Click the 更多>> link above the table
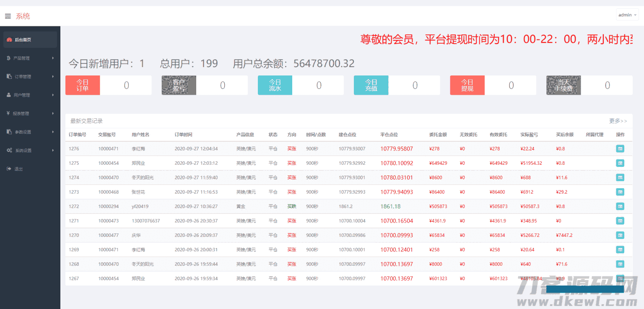644x309 pixels. 618,121
